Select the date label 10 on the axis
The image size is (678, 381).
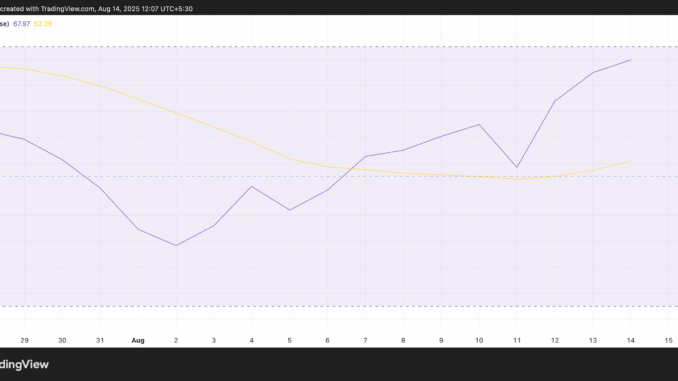[479, 340]
